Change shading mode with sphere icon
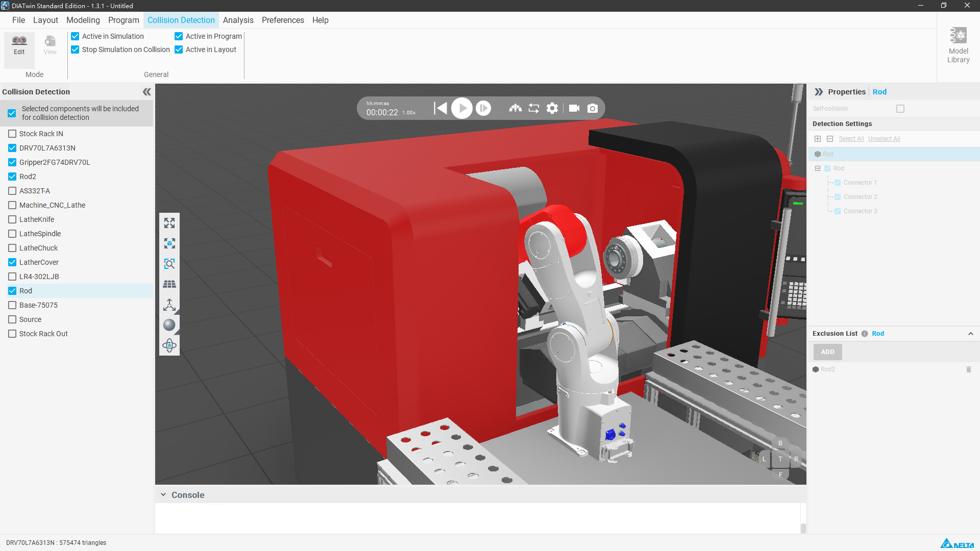980x551 pixels. (169, 325)
